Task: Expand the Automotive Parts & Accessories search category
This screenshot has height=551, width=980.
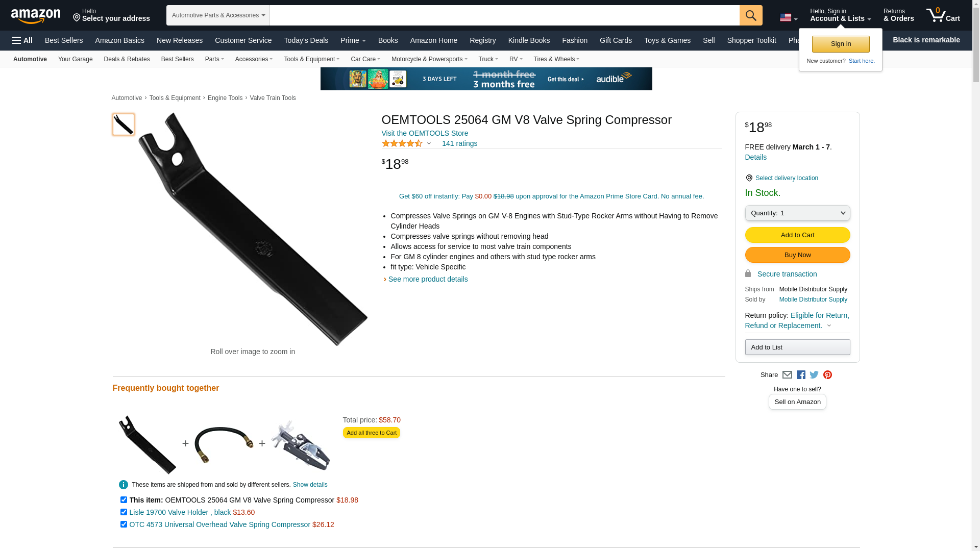Action: pos(218,15)
